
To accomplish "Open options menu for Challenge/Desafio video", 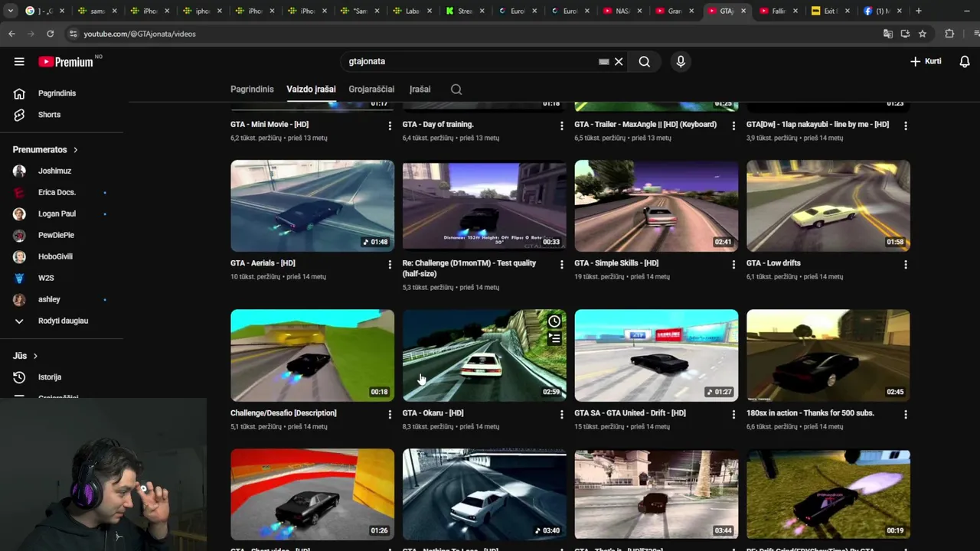I will coord(390,414).
